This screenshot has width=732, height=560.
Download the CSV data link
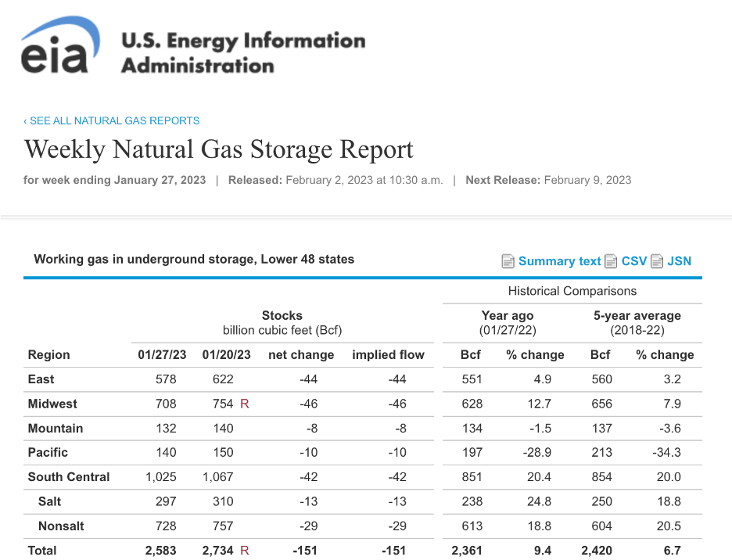[x=634, y=261]
